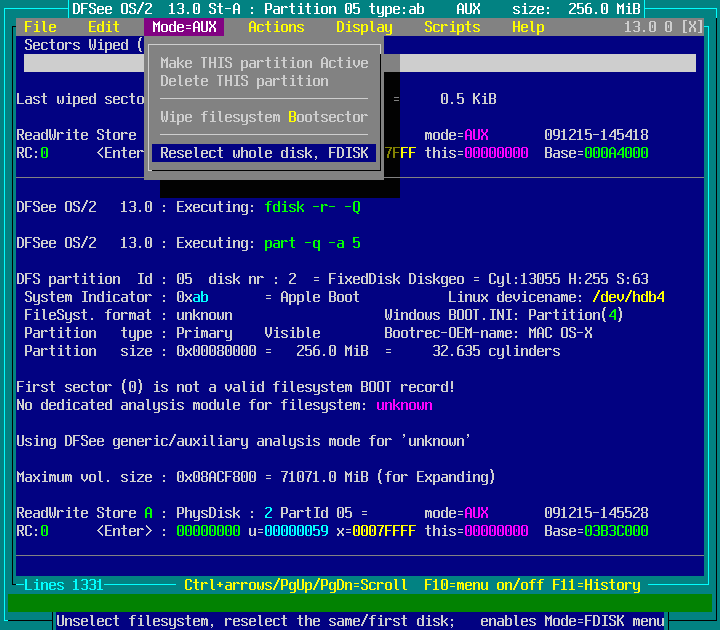The width and height of the screenshot is (720, 630).
Task: Click the green command entry line
Action: point(360,603)
